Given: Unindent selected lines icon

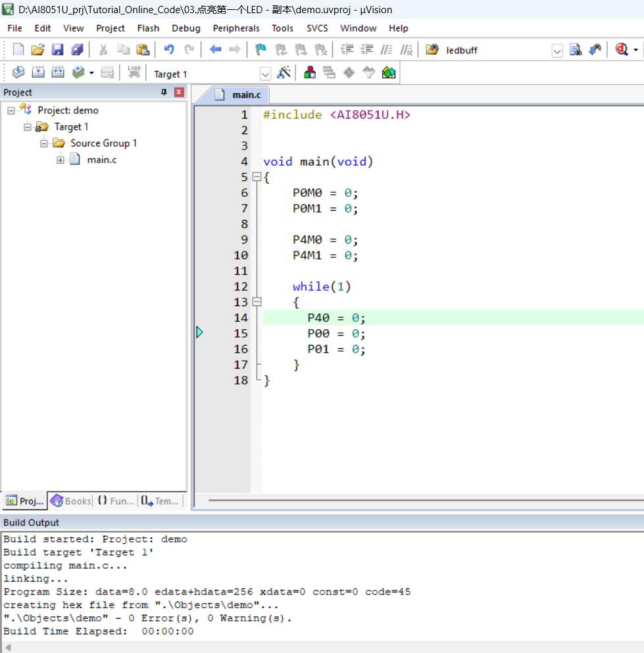Looking at the screenshot, I should [366, 49].
